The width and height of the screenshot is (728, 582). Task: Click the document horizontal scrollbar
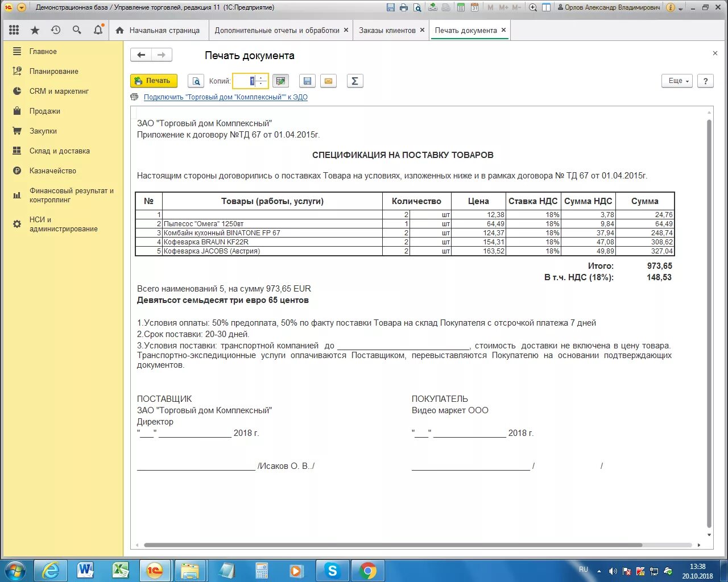click(392, 545)
